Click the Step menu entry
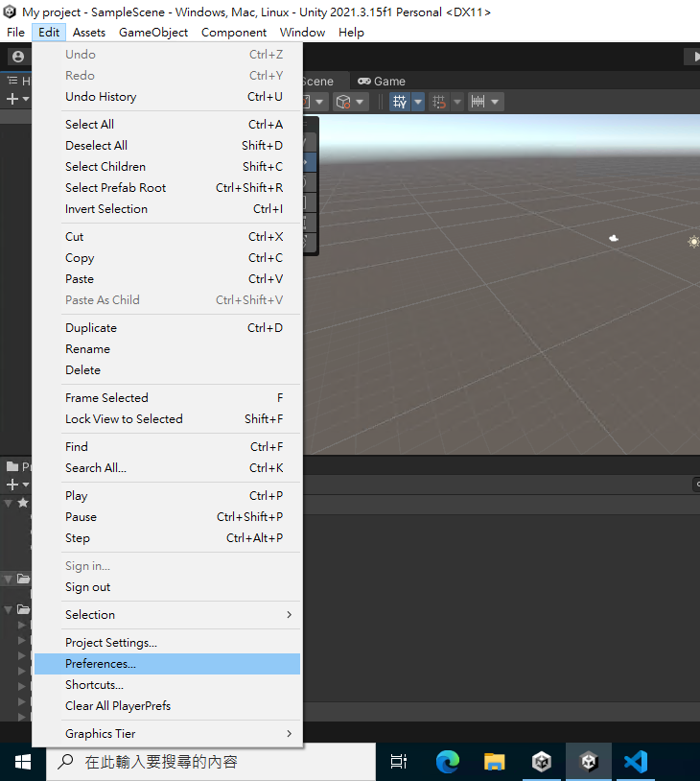This screenshot has width=700, height=781. pos(167,538)
